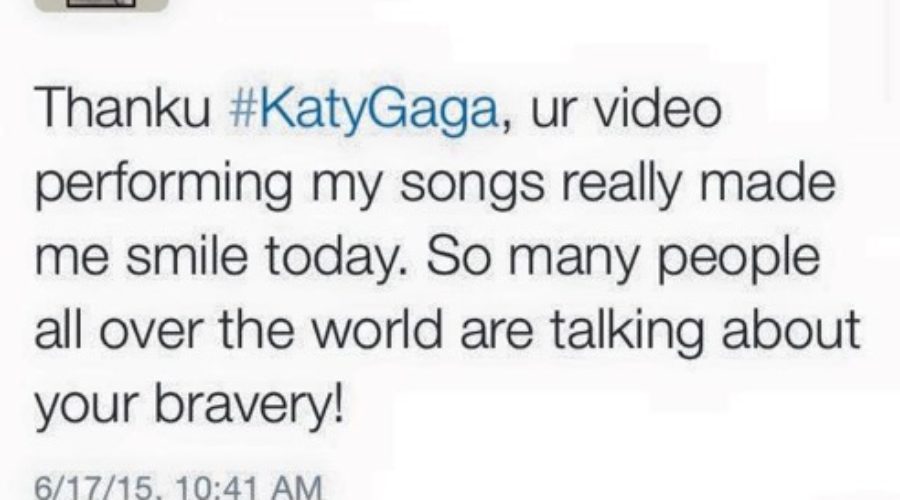900x500 pixels.
Task: Select the 6/17/15 10:41 AM timestamp
Action: (179, 489)
